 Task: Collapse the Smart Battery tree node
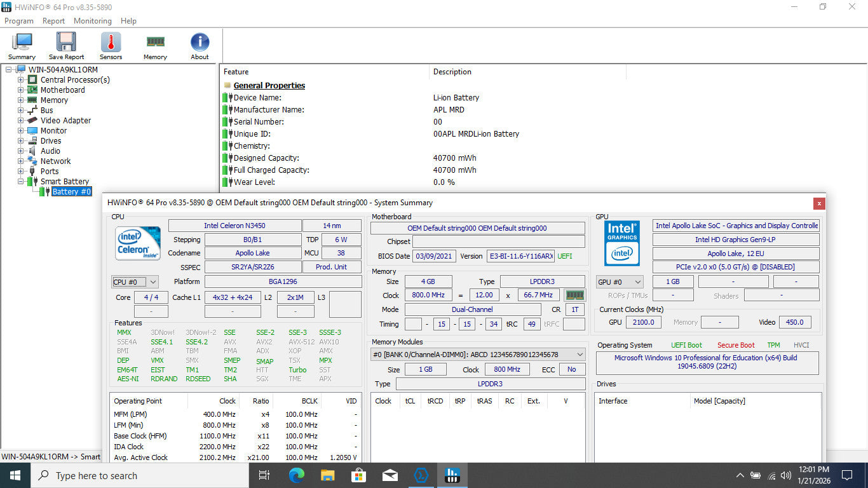pyautogui.click(x=21, y=182)
